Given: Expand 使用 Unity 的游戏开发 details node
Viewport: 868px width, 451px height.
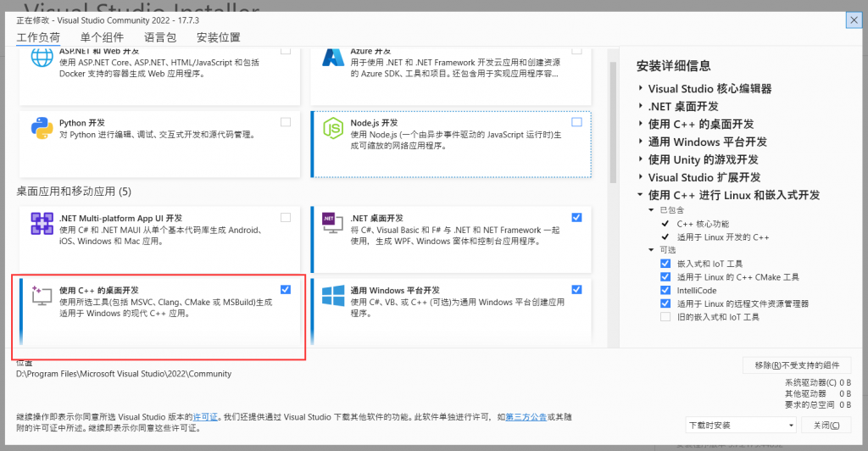Looking at the screenshot, I should click(x=641, y=159).
